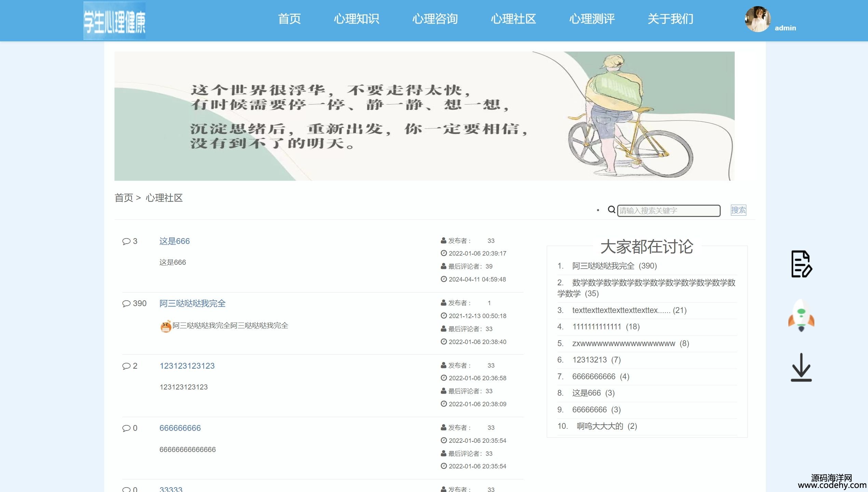Open the 心理知识 nav item
Screen dimensions: 868x492
(x=356, y=19)
